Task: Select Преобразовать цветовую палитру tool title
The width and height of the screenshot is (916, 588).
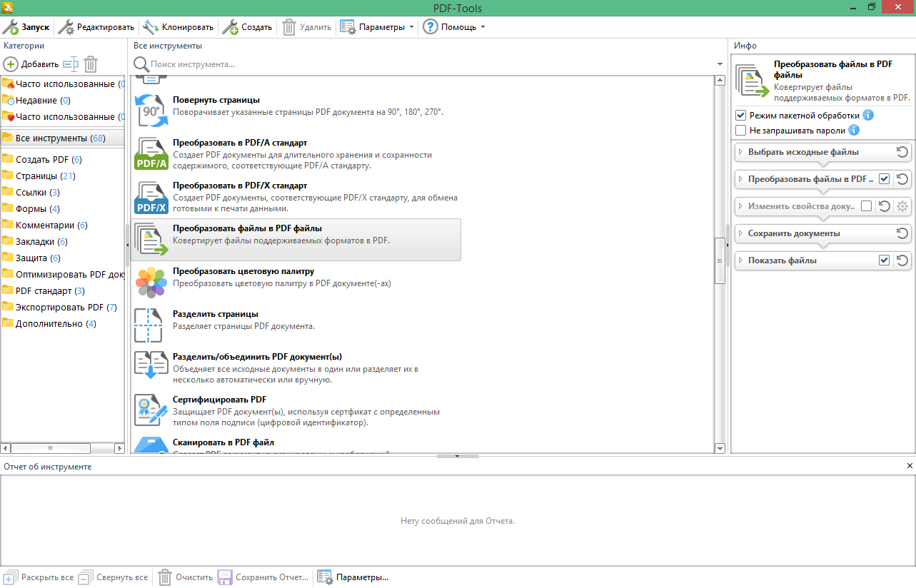Action: click(x=243, y=271)
